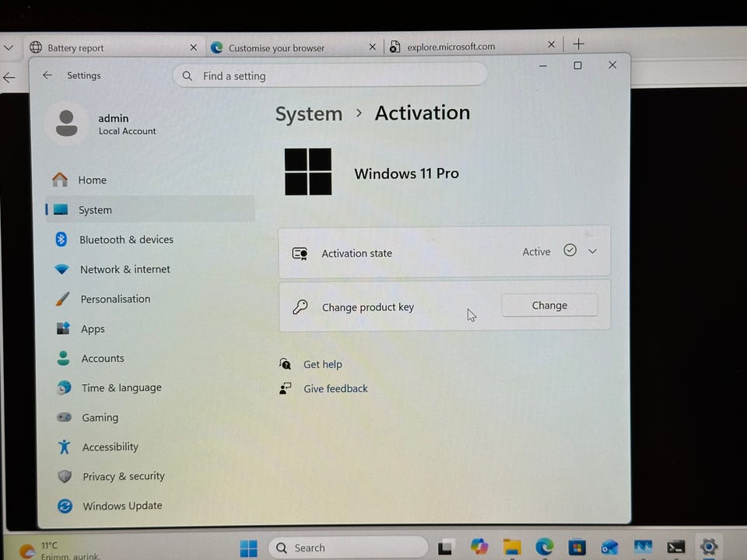Click the Settings gear on the taskbar

(709, 546)
